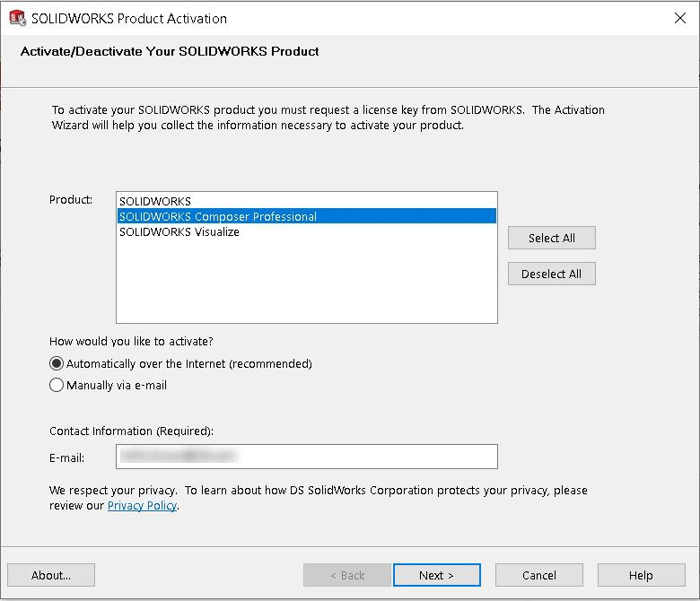
Task: Click empty space in the product list
Action: (306, 283)
